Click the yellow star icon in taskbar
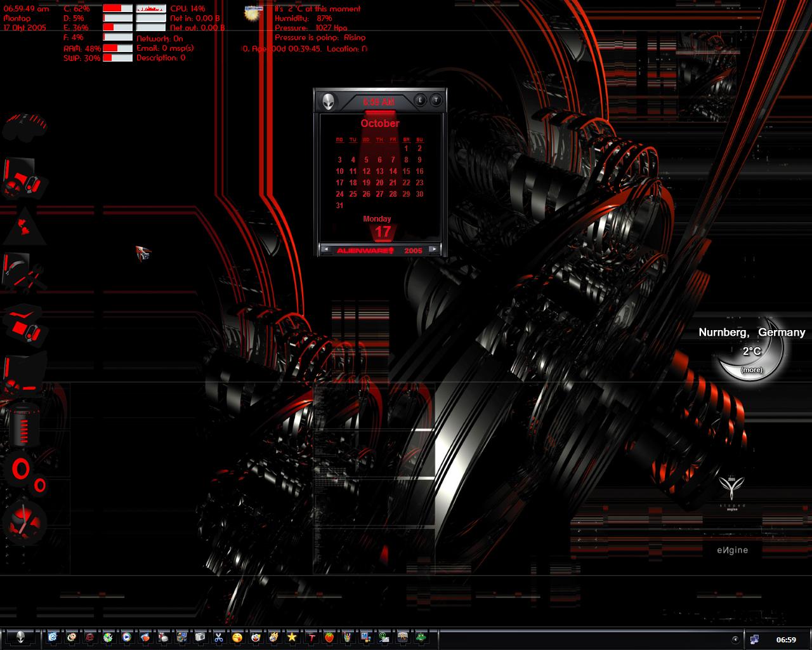 pyautogui.click(x=292, y=637)
